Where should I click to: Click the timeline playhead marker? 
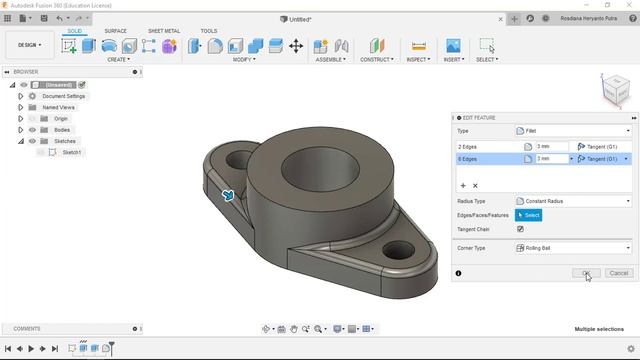111,348
